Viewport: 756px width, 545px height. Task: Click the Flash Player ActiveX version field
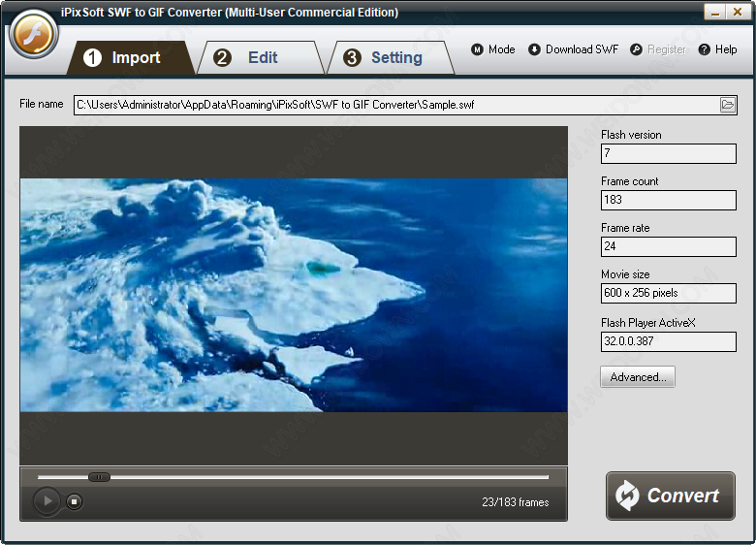click(x=668, y=341)
